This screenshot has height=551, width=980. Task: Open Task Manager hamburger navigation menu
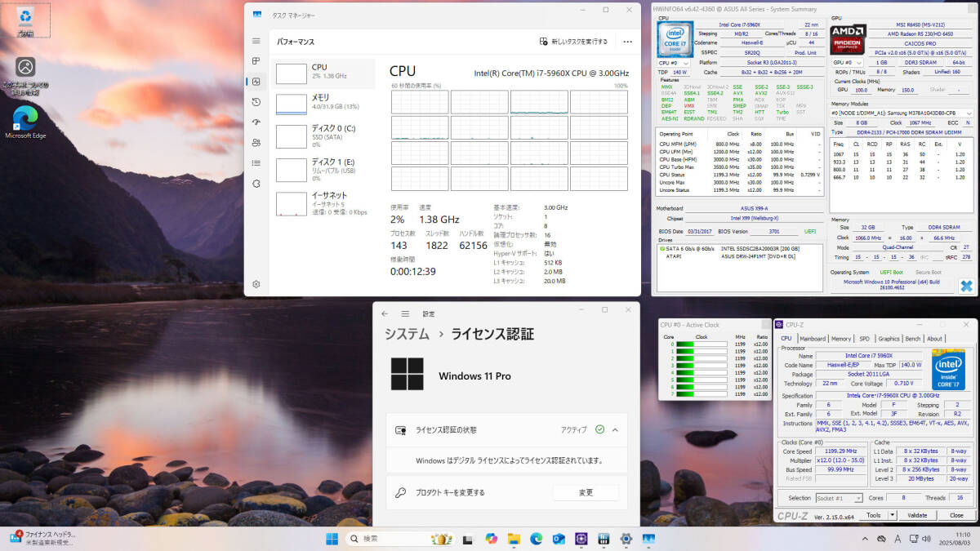tap(256, 41)
